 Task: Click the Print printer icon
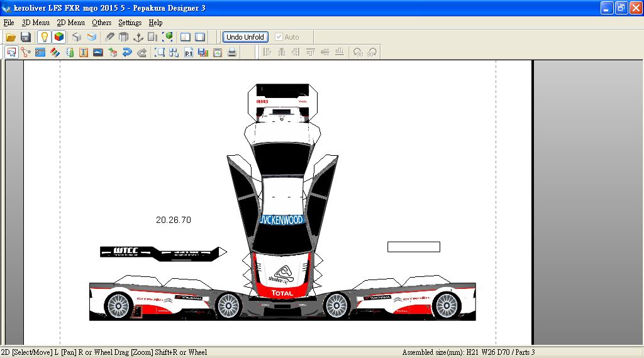point(232,53)
